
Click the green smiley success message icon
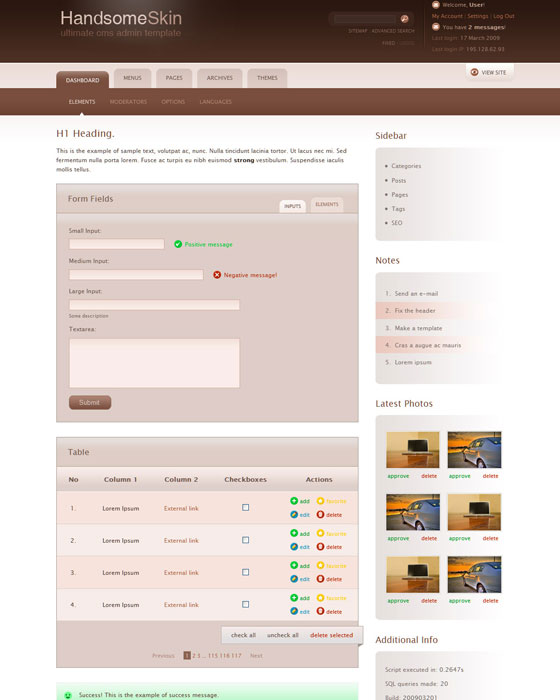click(68, 695)
